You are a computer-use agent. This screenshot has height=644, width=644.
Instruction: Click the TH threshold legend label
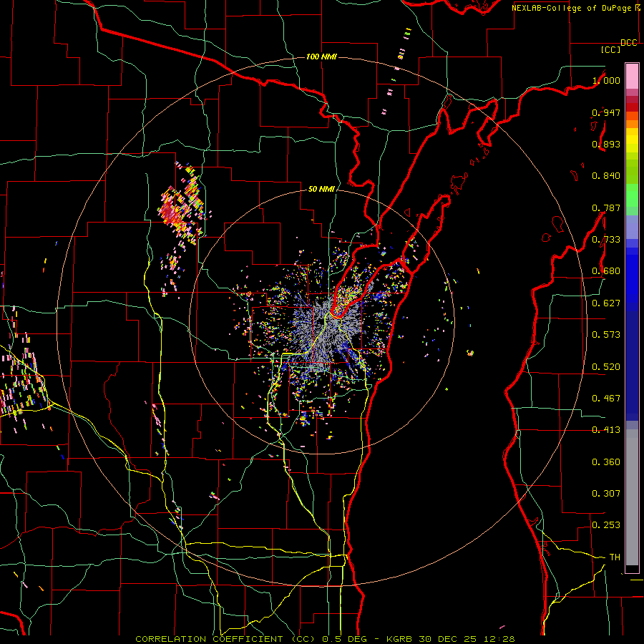click(615, 557)
